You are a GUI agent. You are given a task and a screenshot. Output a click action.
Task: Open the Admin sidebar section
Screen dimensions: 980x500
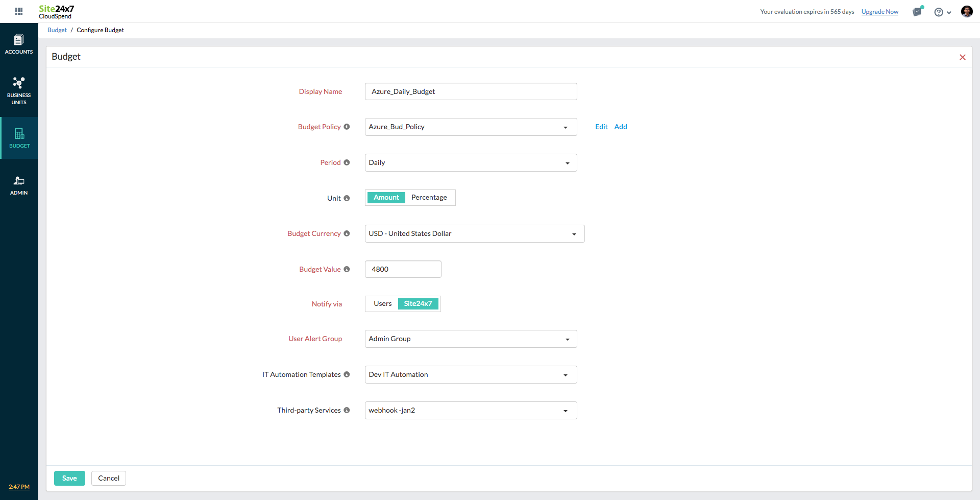point(19,185)
